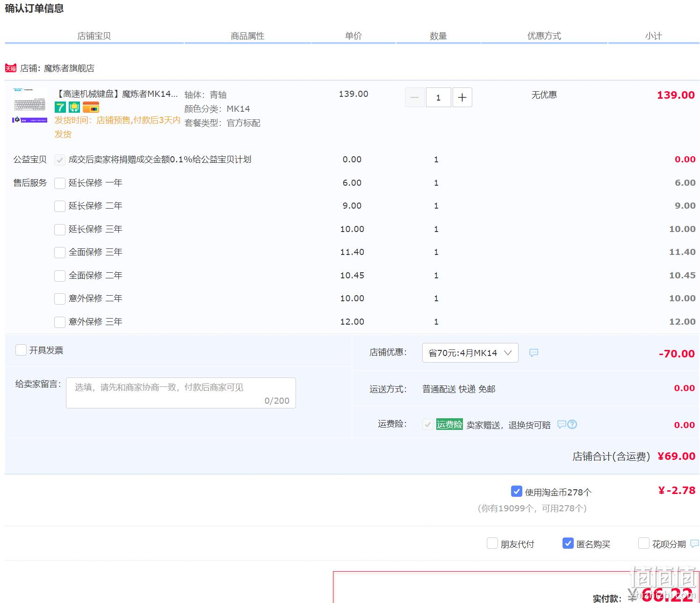
Task: Check the 延长保修 三年 option
Action: pyautogui.click(x=60, y=229)
